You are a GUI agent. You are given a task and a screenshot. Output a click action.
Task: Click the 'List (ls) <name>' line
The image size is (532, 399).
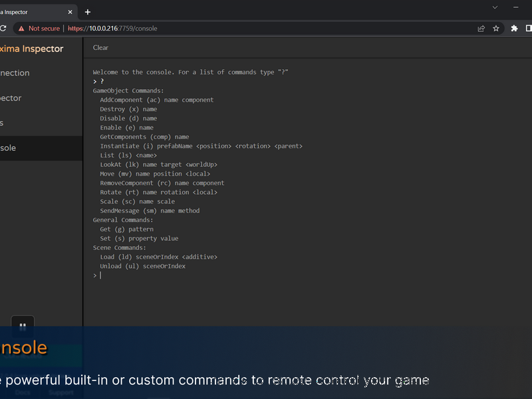pyautogui.click(x=128, y=156)
